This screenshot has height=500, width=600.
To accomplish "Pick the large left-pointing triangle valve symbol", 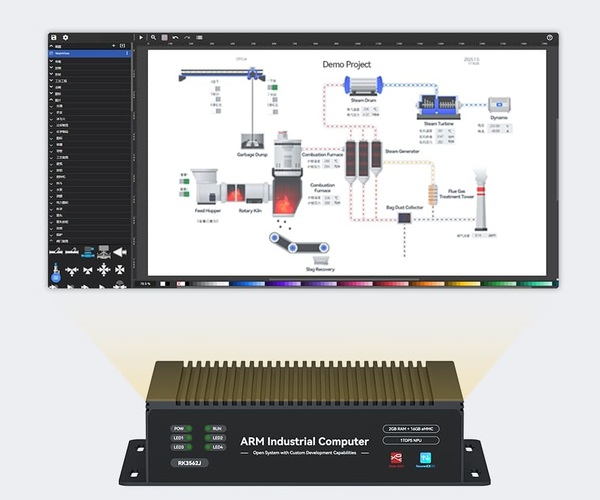I will click(x=120, y=252).
